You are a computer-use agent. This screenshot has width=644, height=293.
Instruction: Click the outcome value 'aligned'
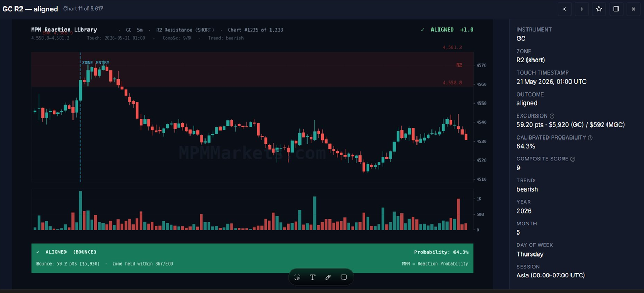526,103
